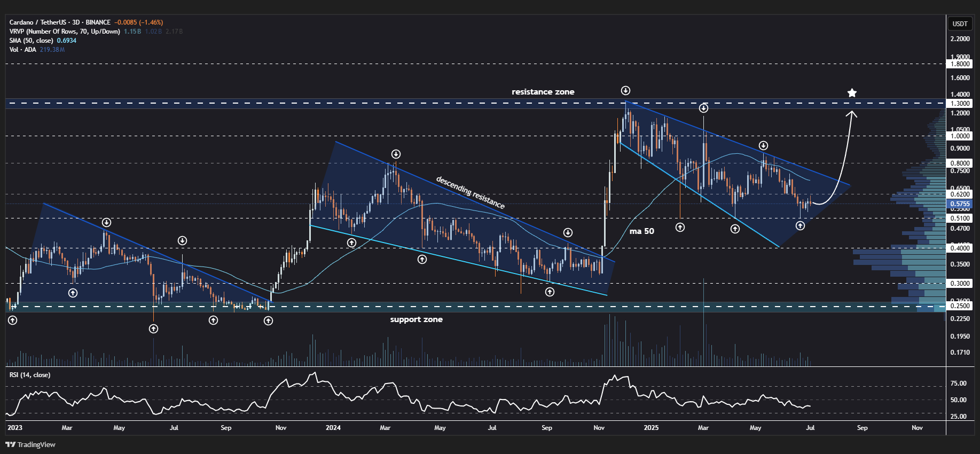This screenshot has width=980, height=454.
Task: Click the 'descending resistance' text annotation
Action: pyautogui.click(x=470, y=192)
